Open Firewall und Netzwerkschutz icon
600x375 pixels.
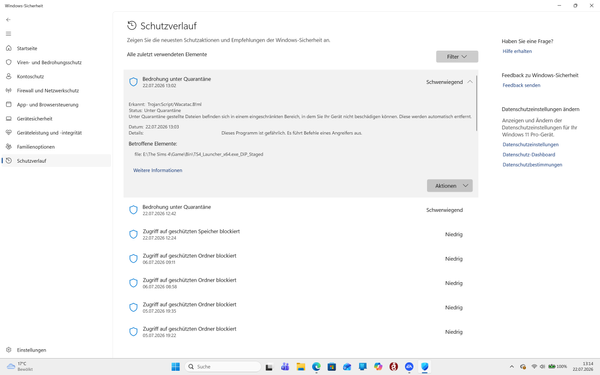[x=9, y=90]
